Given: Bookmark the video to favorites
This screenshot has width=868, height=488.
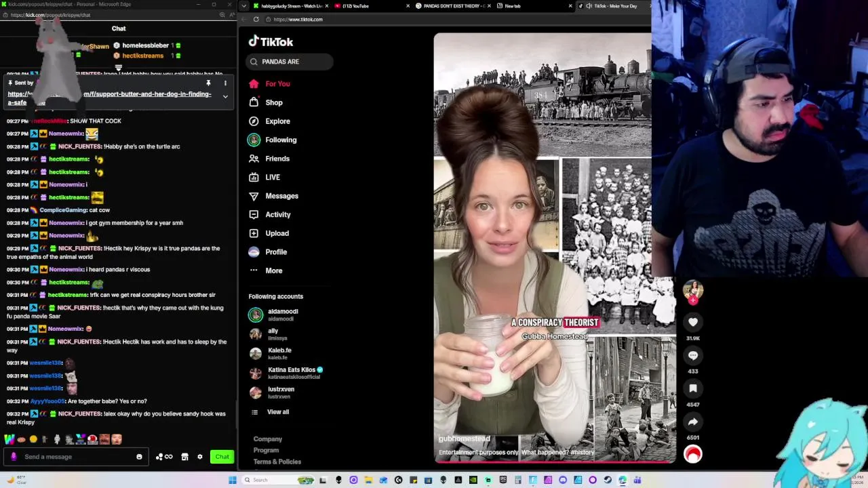Looking at the screenshot, I should (x=693, y=388).
